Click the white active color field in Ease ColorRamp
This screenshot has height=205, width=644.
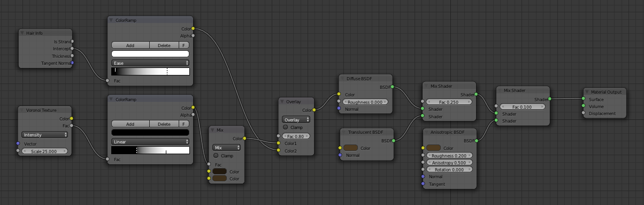pos(150,54)
